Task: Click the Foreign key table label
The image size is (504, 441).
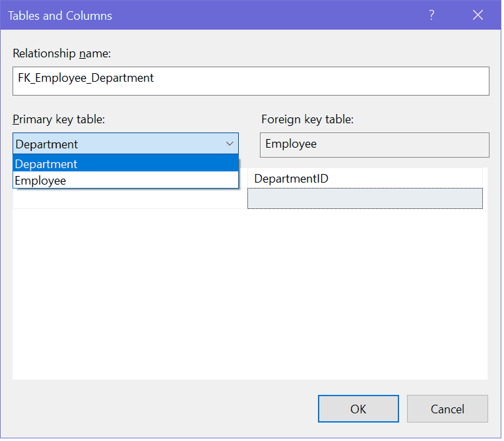Action: coord(307,119)
